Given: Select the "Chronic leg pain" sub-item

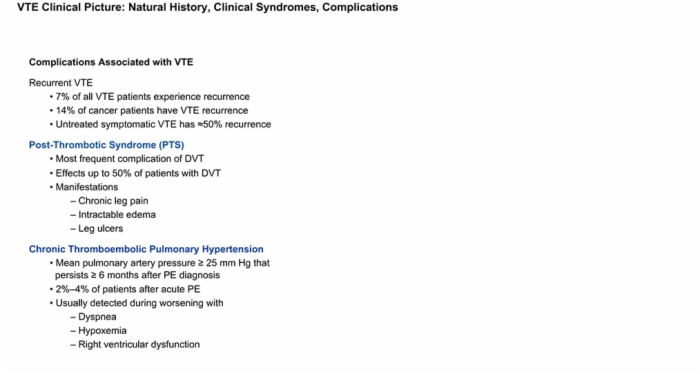Looking at the screenshot, I should click(x=109, y=201).
